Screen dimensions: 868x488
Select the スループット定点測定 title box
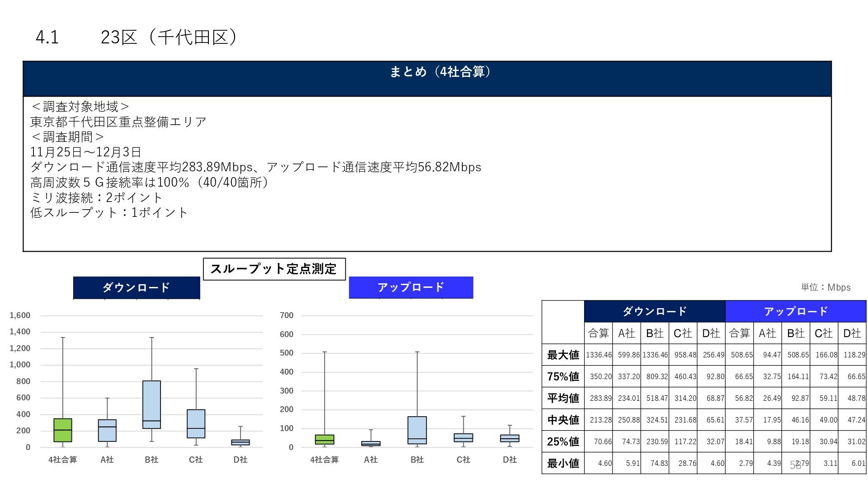(274, 269)
